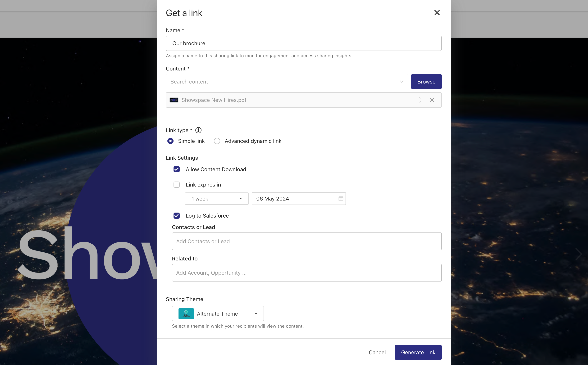Open the Search content dropdown

click(x=287, y=82)
